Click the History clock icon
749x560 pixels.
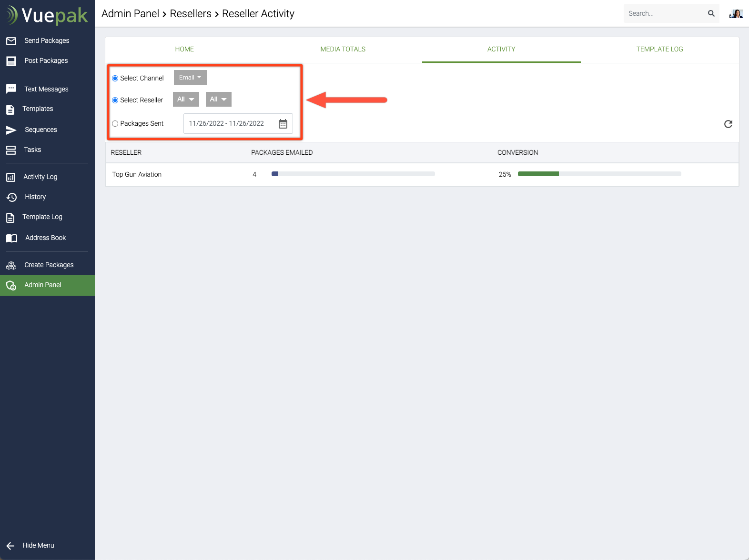11,197
